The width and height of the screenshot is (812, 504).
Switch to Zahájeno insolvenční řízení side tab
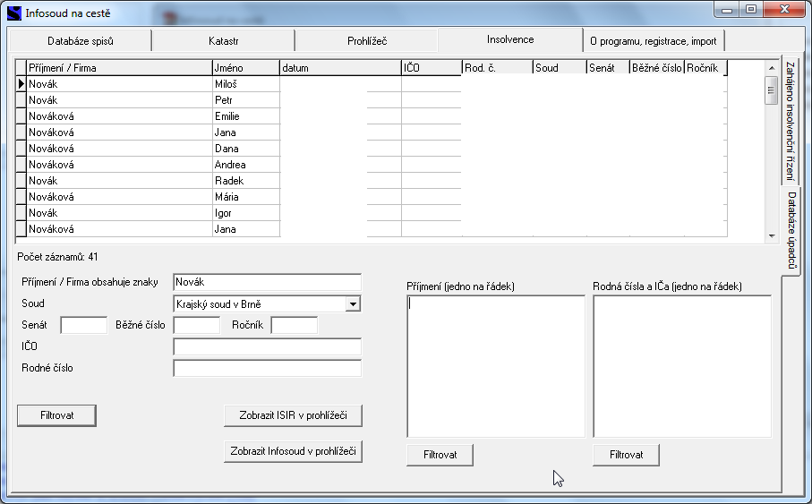pyautogui.click(x=790, y=121)
